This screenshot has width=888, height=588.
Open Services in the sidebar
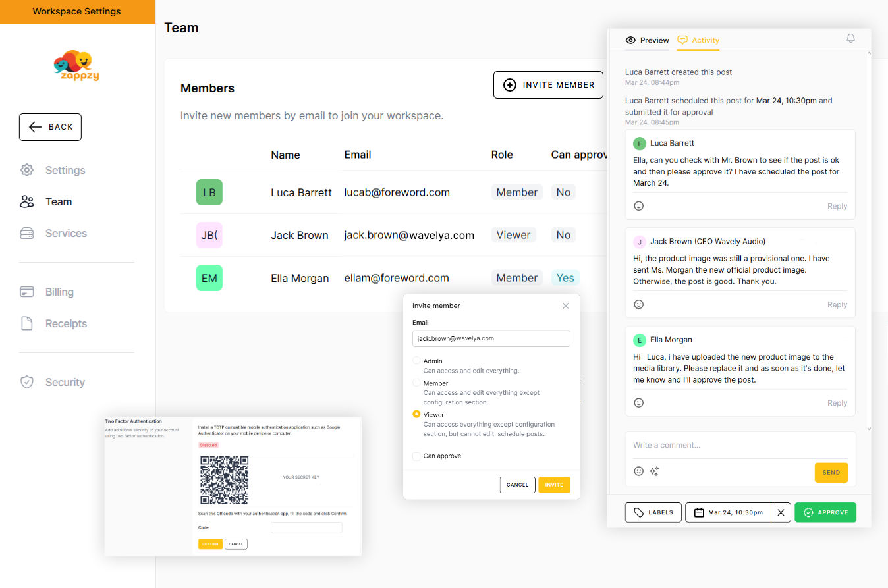pos(66,233)
